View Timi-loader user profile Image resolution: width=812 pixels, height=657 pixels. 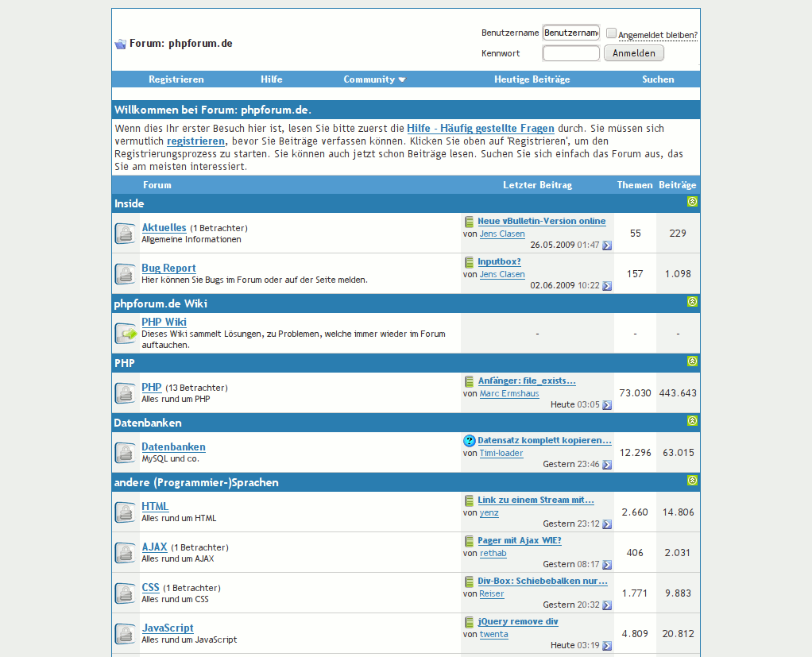[x=501, y=453]
